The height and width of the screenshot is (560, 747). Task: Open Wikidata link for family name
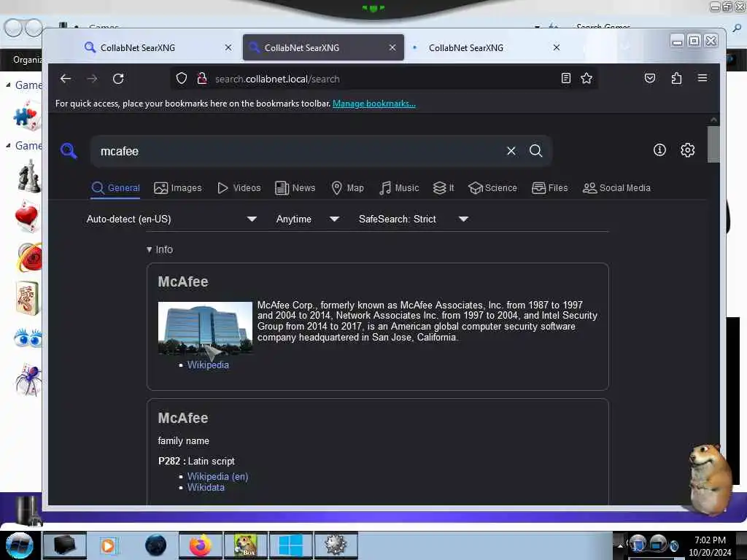tap(206, 487)
